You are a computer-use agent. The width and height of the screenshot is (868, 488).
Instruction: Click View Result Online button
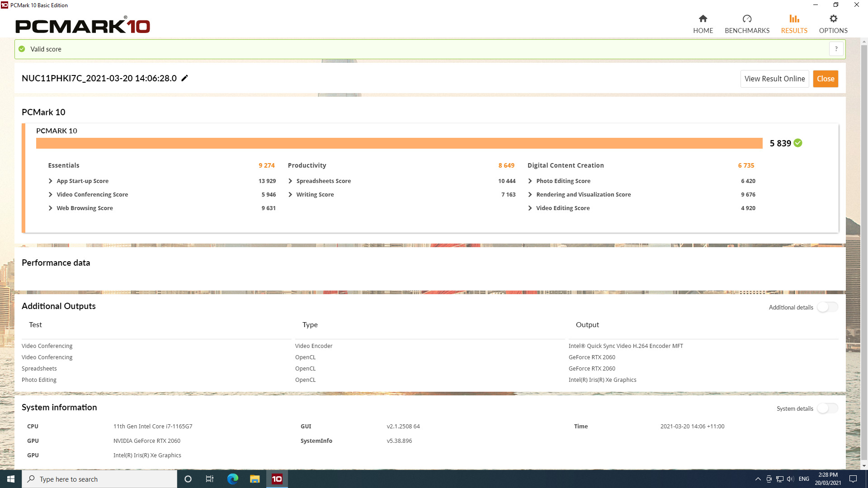[774, 79]
